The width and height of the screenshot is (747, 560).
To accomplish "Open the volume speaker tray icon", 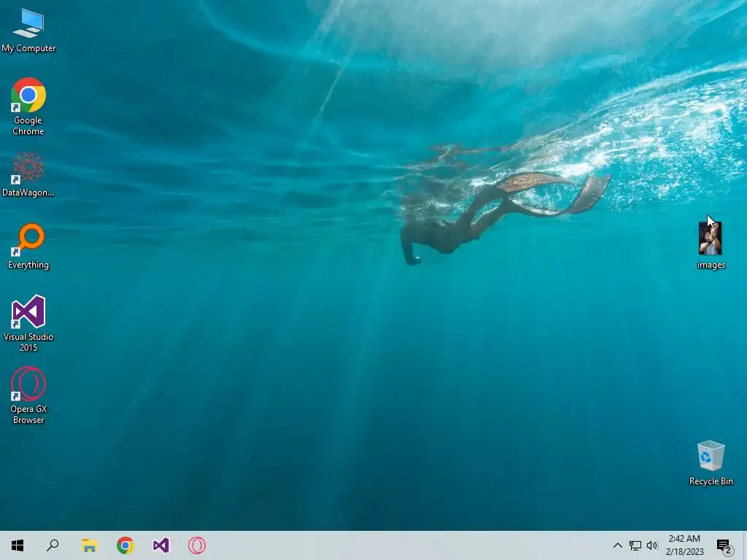I will tap(652, 545).
